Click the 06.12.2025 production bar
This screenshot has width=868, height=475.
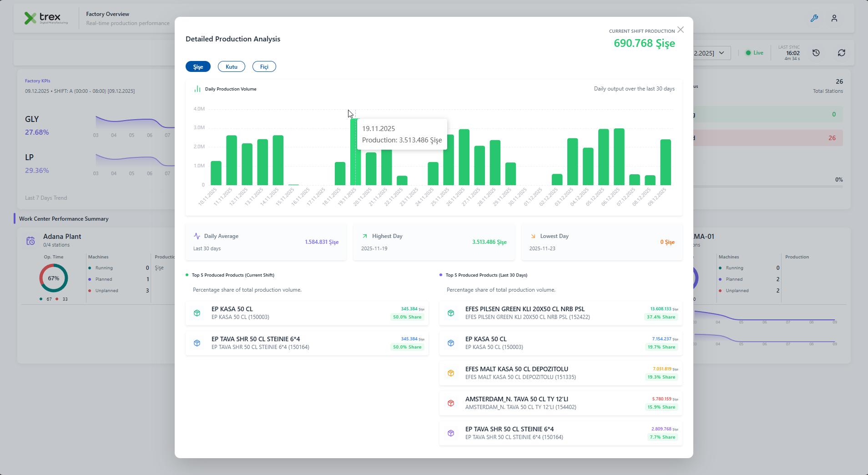tap(619, 157)
